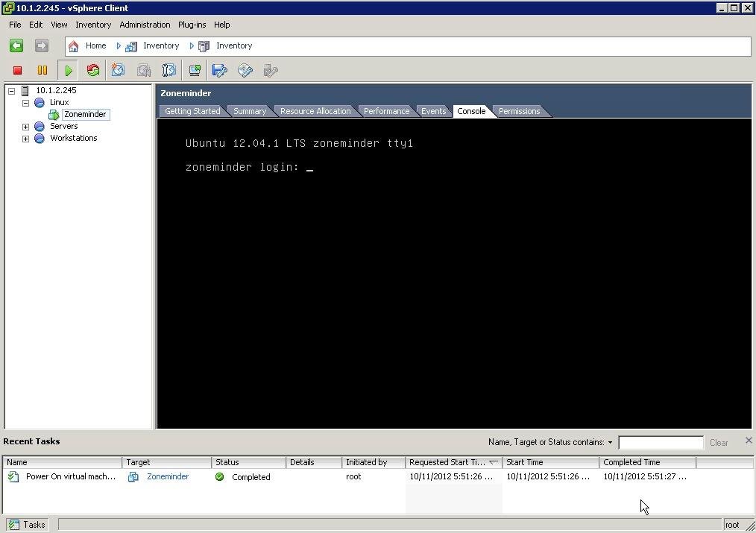Open the Inventory menu

point(93,25)
